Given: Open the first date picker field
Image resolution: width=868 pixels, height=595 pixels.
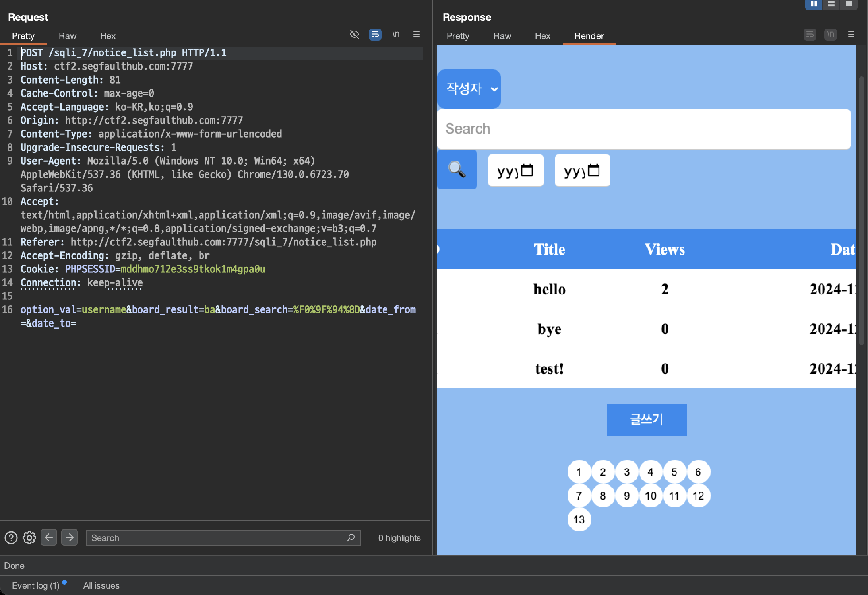Looking at the screenshot, I should tap(515, 171).
